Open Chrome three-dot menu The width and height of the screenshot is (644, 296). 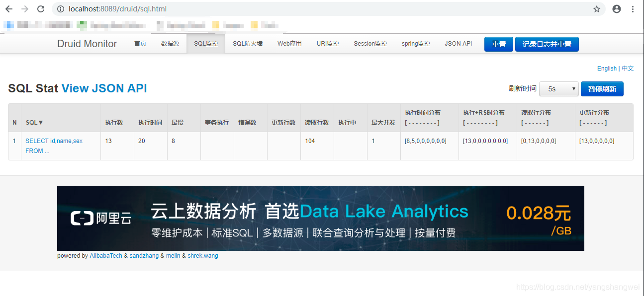[633, 9]
